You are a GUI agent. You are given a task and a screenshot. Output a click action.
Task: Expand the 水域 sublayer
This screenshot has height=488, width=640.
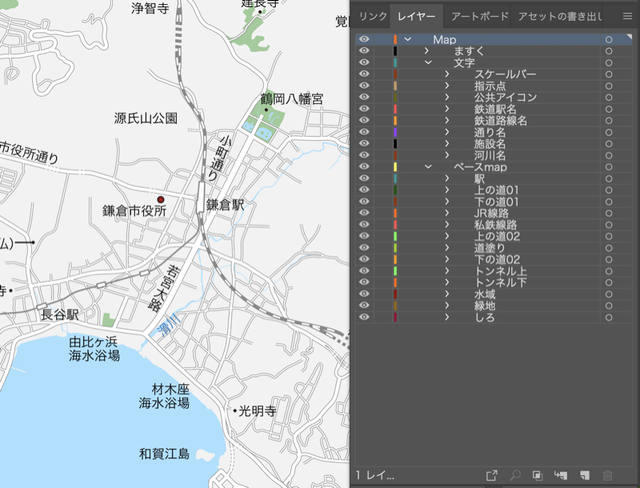(x=447, y=294)
